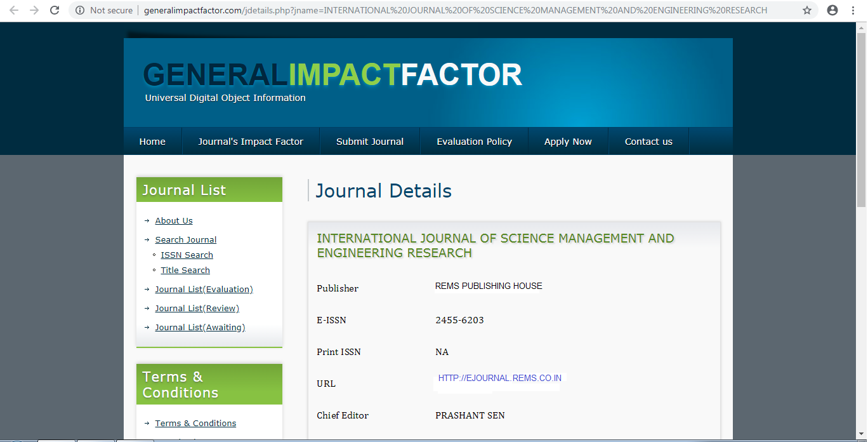This screenshot has height=442, width=868.
Task: Click the General Impact Factor logo
Action: pyautogui.click(x=332, y=75)
